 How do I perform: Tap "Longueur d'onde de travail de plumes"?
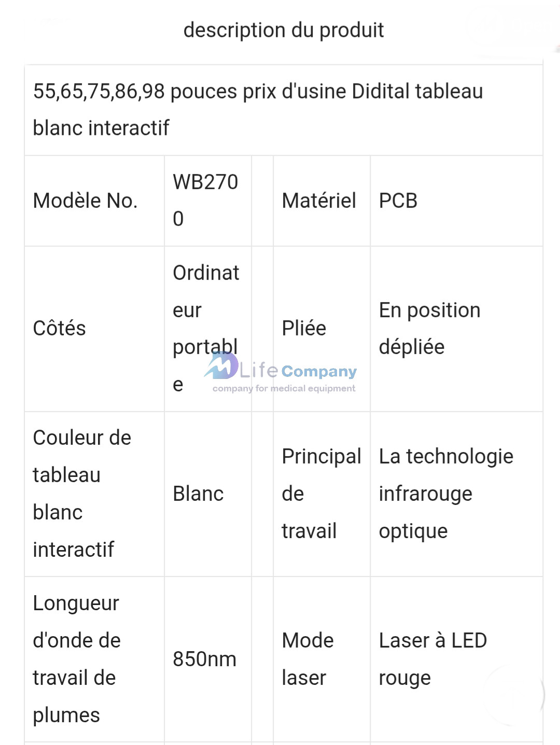77,659
